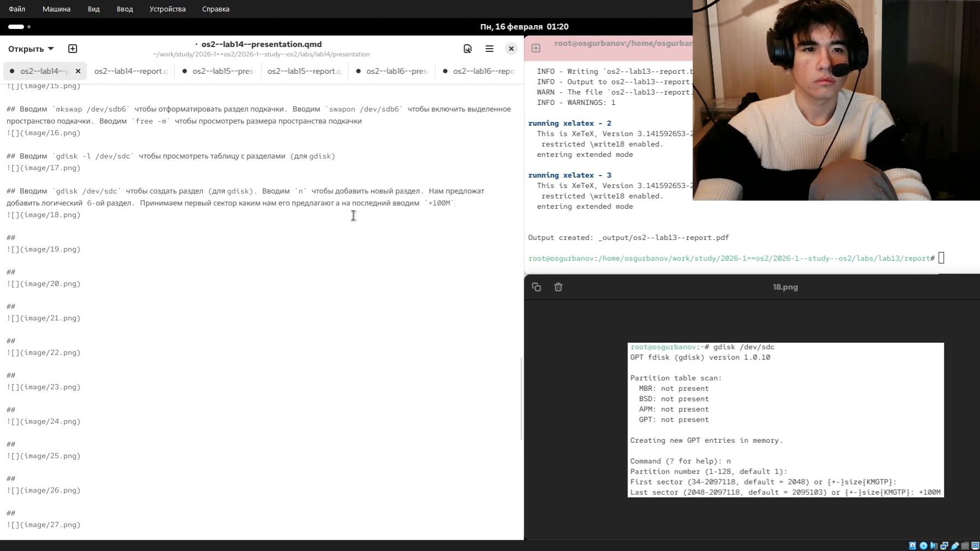Viewport: 980px width, 551px height.
Task: Click the network adapters status icon
Action: 944,546
